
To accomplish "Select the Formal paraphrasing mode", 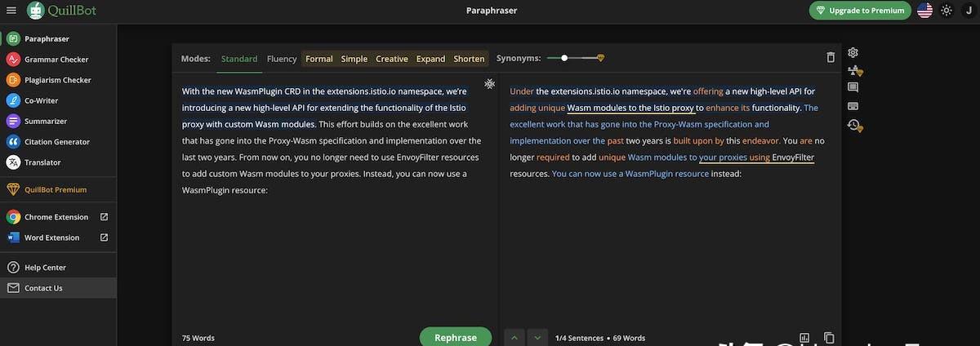I will click(318, 59).
